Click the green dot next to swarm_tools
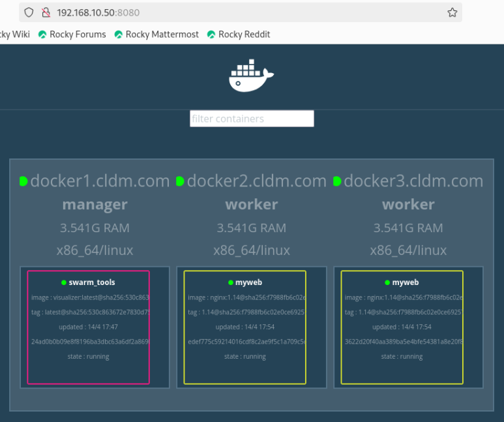Screen dimensions: 504x422 point(64,282)
